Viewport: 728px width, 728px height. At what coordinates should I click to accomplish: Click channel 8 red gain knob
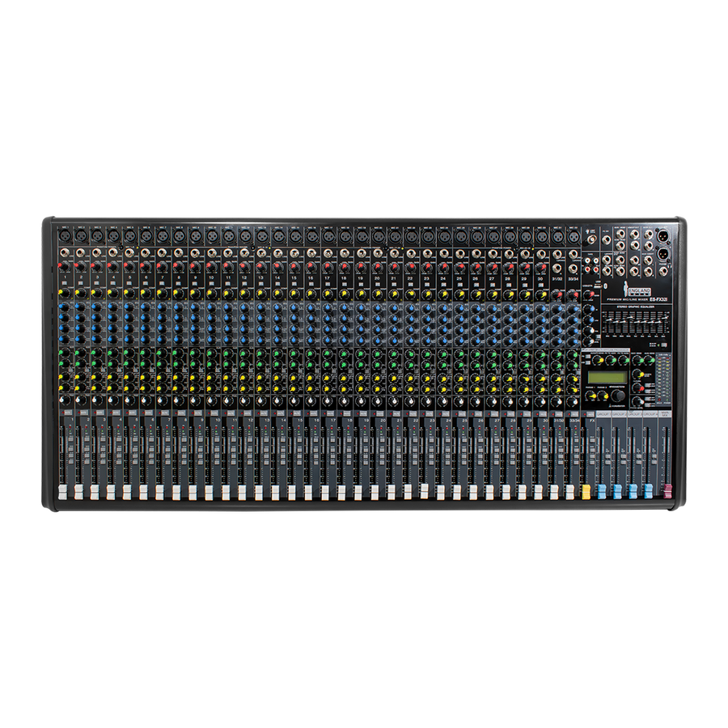click(x=179, y=267)
